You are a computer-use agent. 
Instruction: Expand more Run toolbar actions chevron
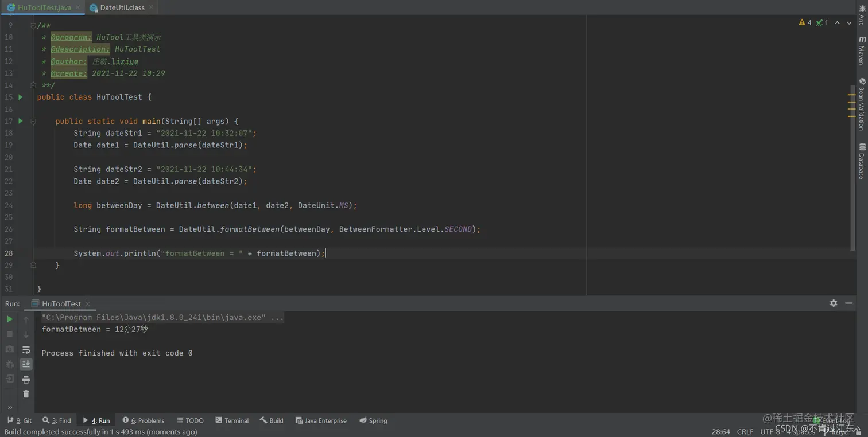point(10,408)
